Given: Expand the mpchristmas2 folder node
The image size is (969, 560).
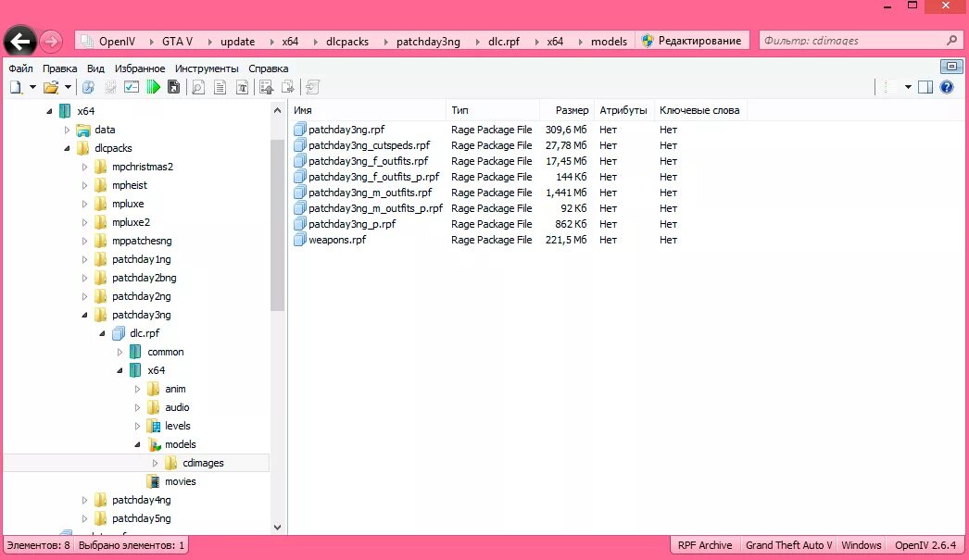Looking at the screenshot, I should pos(84,167).
